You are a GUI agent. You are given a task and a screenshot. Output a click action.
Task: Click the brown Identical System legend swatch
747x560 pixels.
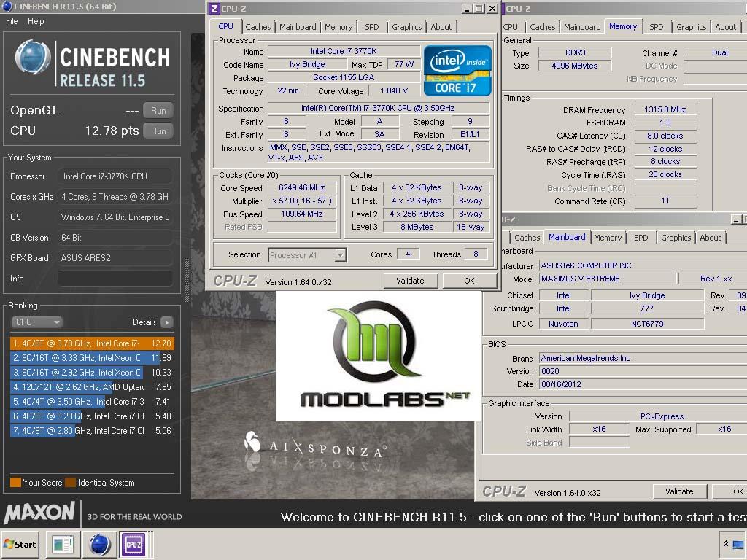click(70, 483)
